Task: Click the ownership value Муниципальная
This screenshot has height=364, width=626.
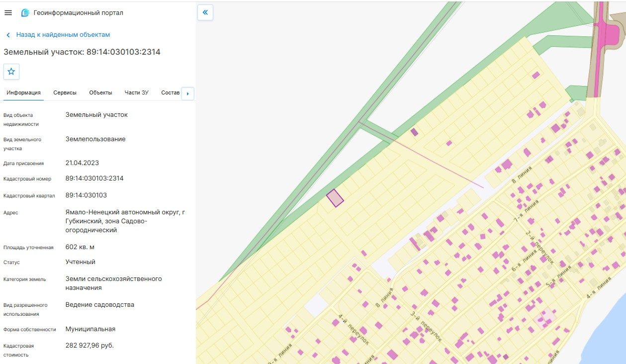Action: click(90, 329)
